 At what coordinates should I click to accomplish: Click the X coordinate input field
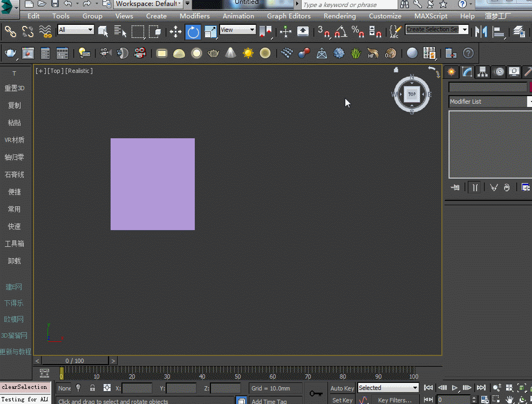(137, 388)
